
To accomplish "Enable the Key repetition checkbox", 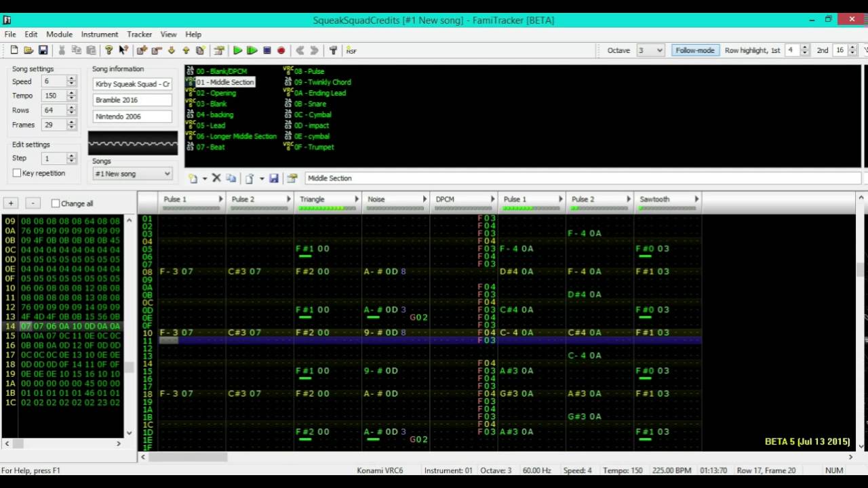I will point(17,174).
